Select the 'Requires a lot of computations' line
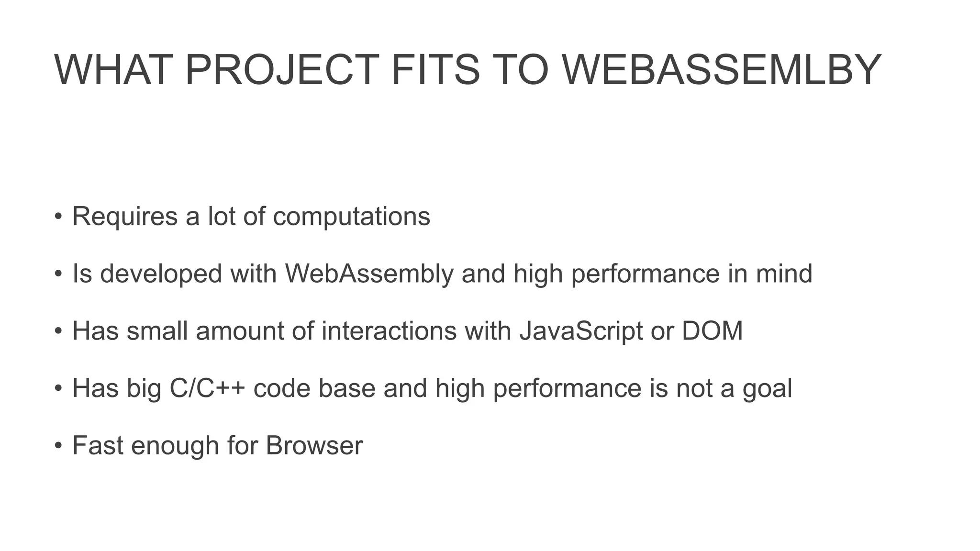The width and height of the screenshot is (980, 551). [251, 216]
